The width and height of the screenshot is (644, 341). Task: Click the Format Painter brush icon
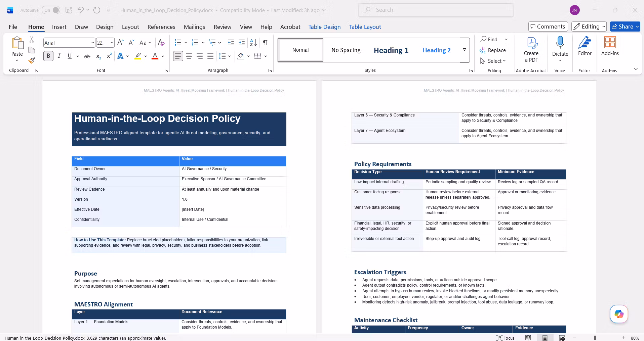[x=32, y=61]
